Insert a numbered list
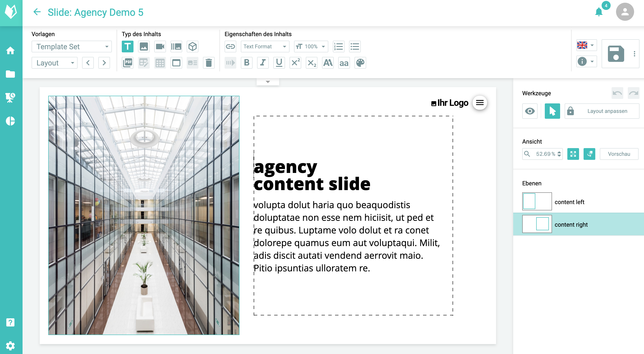 [x=338, y=47]
